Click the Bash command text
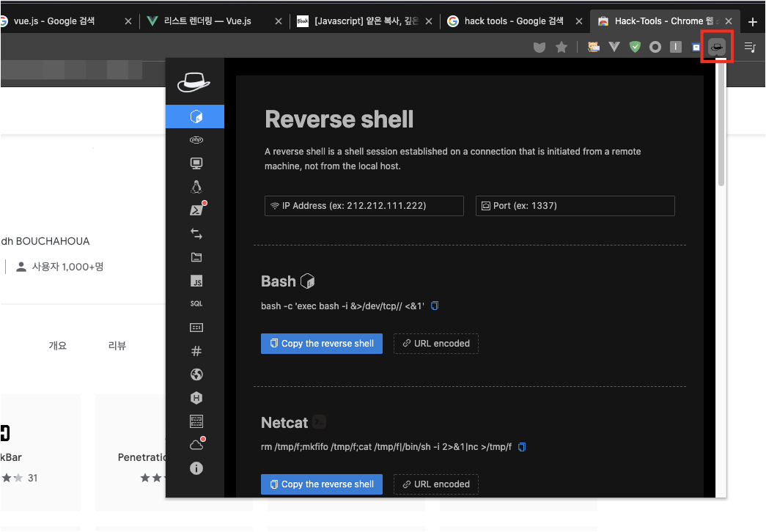The width and height of the screenshot is (766, 532). (342, 306)
